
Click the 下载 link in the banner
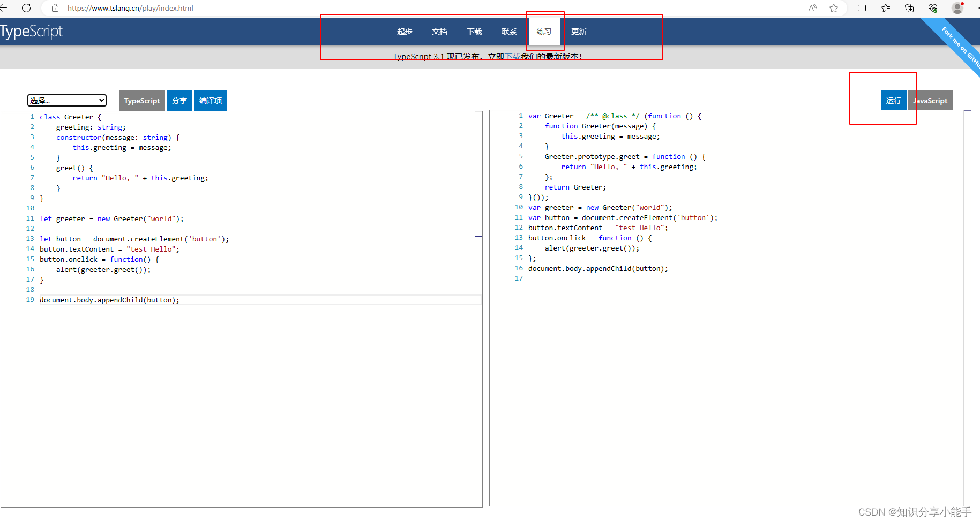point(512,56)
